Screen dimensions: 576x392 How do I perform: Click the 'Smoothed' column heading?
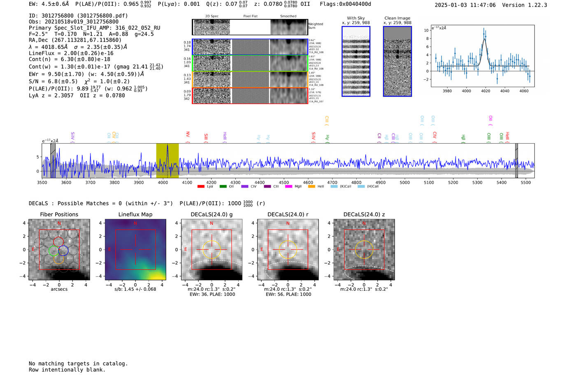288,16
